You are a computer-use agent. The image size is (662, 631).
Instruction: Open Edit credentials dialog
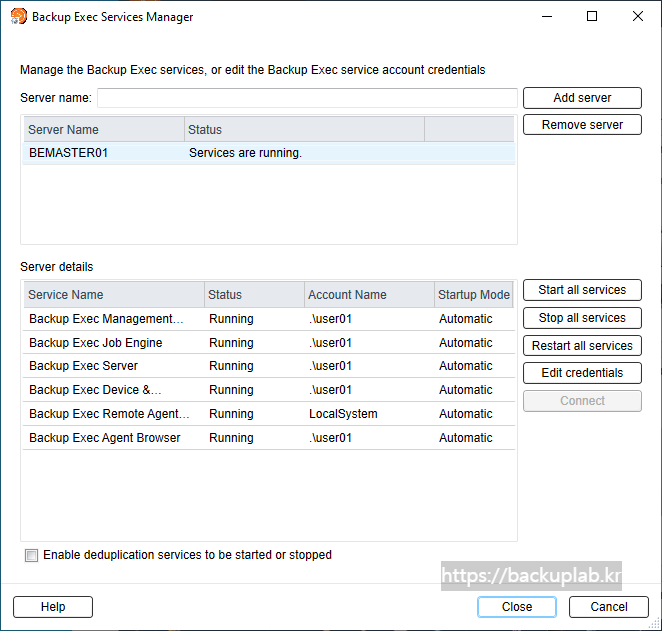582,373
